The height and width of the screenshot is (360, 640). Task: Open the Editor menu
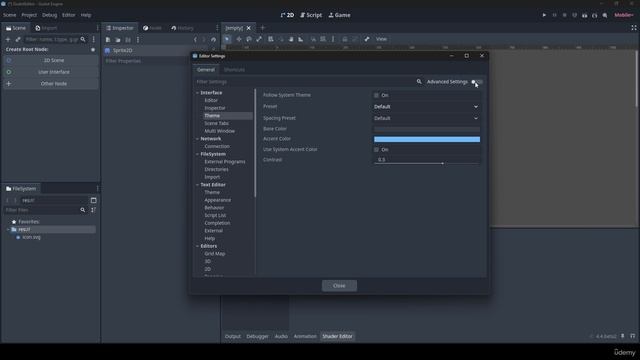click(x=69, y=15)
